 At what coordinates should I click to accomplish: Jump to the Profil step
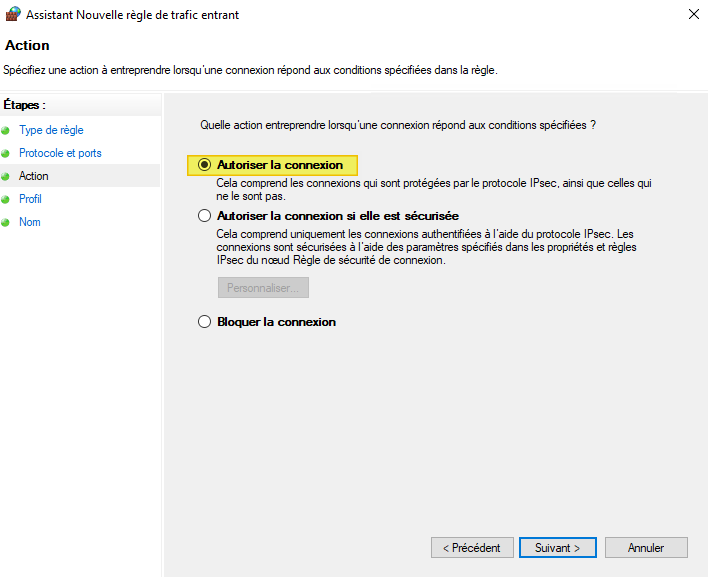(x=30, y=199)
